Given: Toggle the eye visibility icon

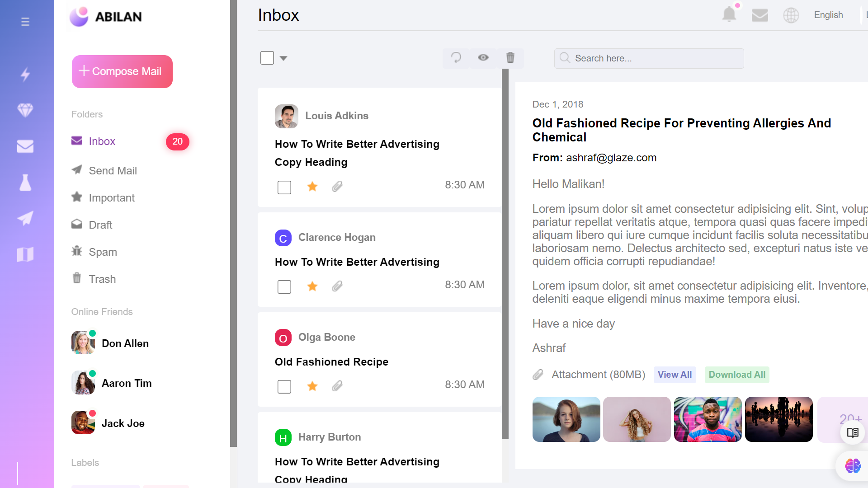Looking at the screenshot, I should point(483,57).
